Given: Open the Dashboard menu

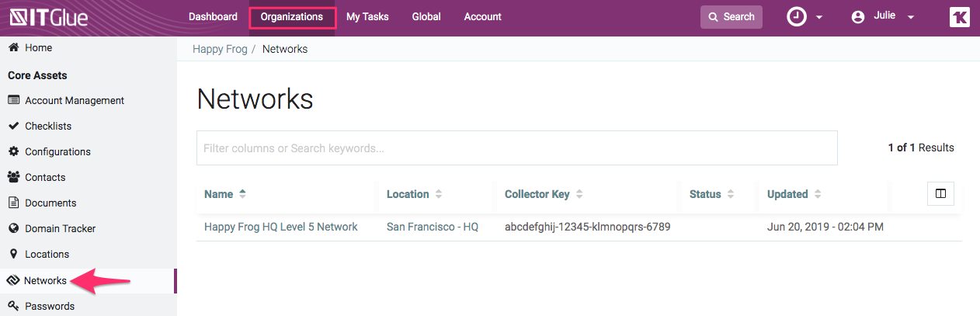Looking at the screenshot, I should pos(213,17).
